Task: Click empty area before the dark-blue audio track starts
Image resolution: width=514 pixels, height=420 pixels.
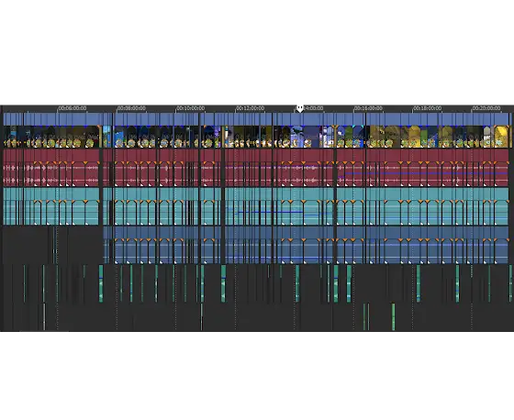Action: pos(52,245)
